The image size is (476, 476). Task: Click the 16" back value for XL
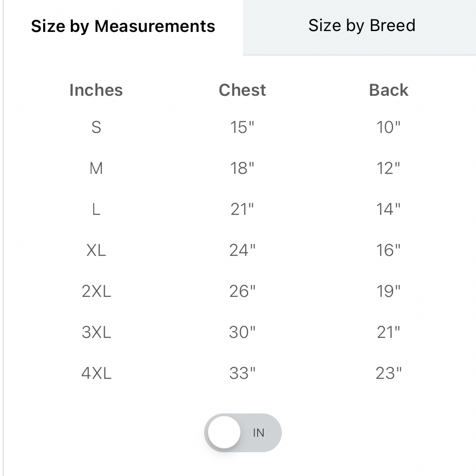[388, 250]
